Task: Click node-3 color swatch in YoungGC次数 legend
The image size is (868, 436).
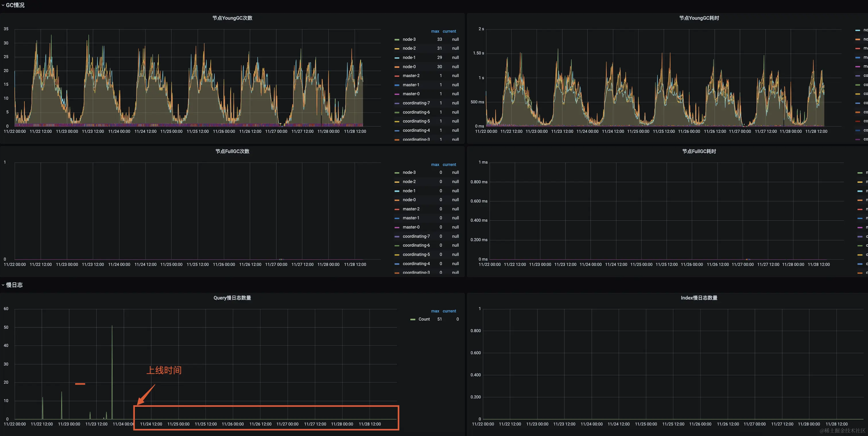Action: [x=397, y=40]
